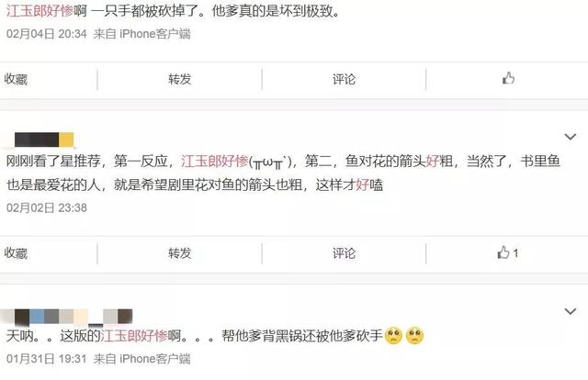Open third post timestamp 01月31日 19:31
This screenshot has width=588, height=380.
47,359
